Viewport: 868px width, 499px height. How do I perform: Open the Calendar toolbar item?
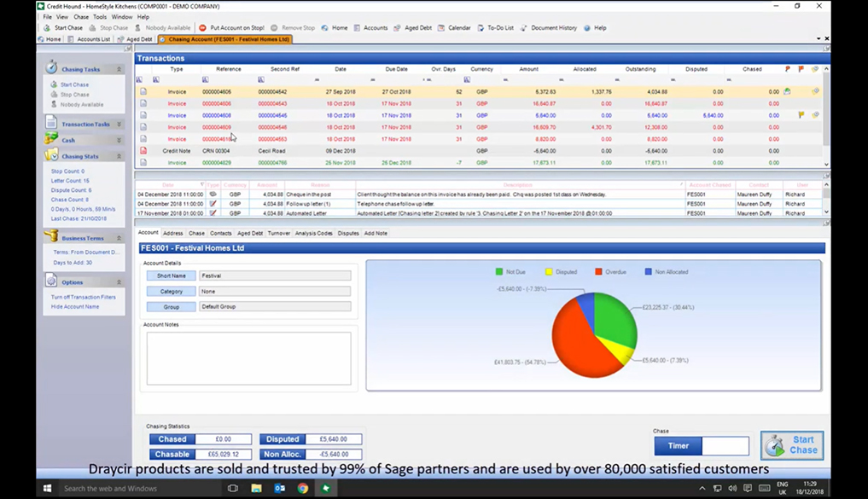coord(454,27)
